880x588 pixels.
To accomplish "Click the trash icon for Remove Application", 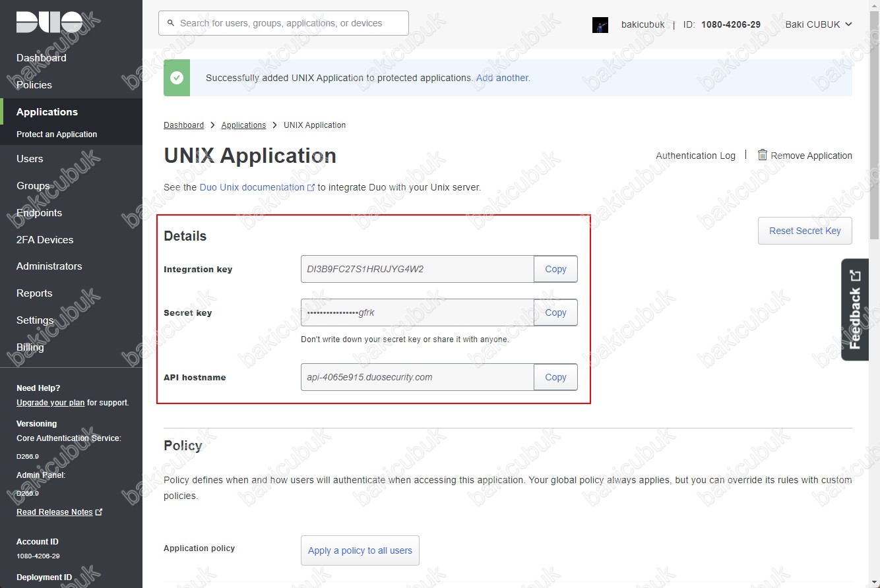I will click(763, 155).
